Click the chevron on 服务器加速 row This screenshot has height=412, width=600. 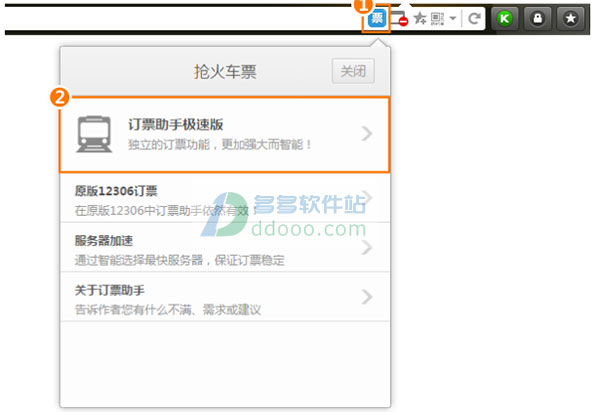pyautogui.click(x=367, y=248)
